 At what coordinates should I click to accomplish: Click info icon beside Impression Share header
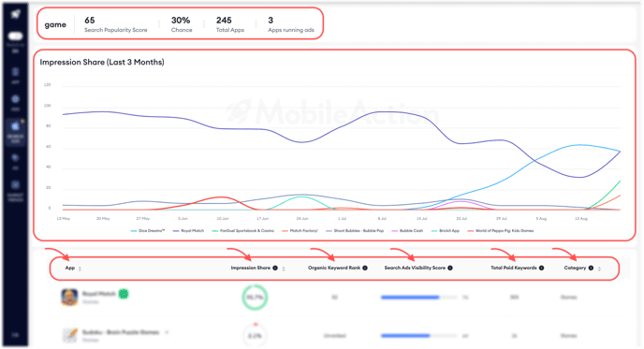coord(275,269)
